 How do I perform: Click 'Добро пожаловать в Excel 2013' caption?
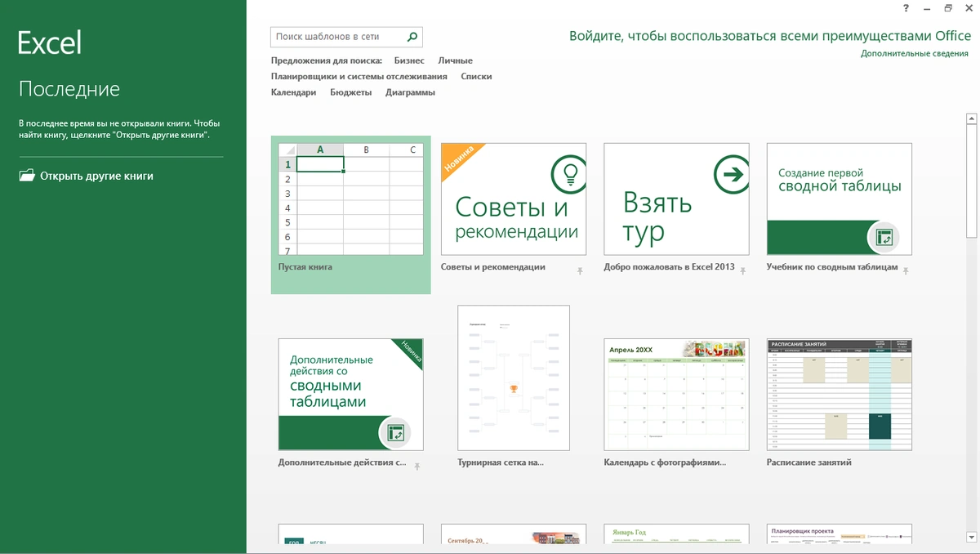coord(670,267)
